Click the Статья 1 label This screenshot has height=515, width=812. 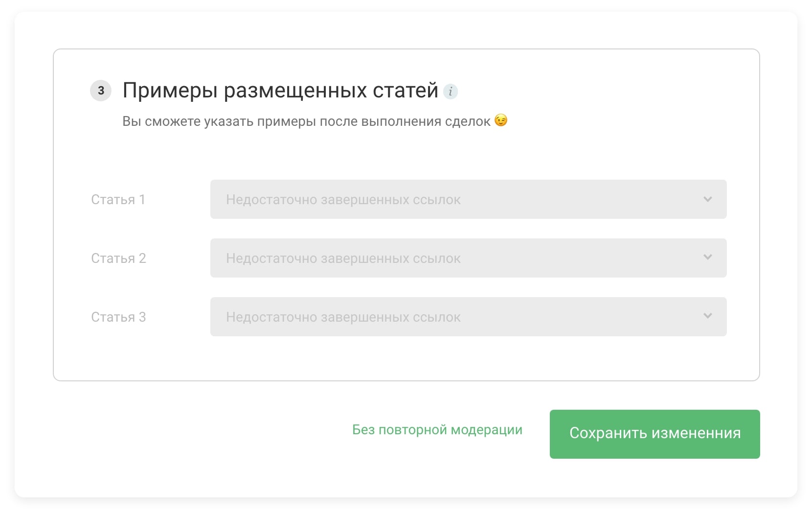(118, 200)
